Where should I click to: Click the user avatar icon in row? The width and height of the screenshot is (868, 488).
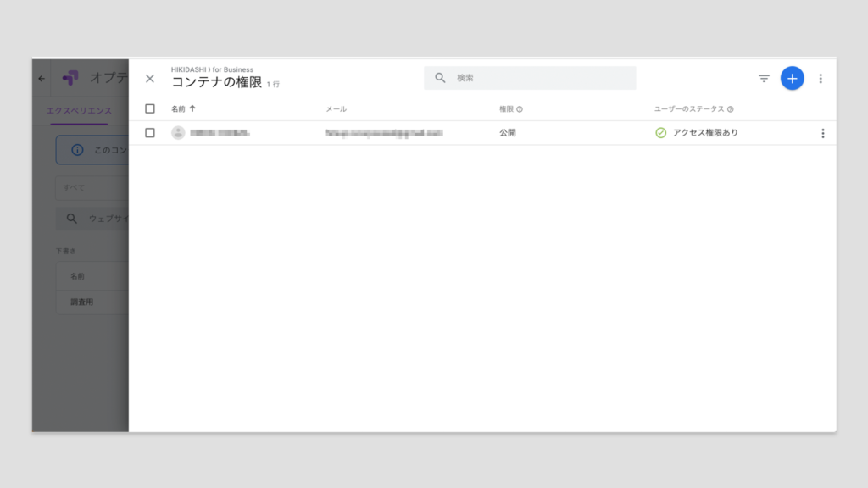(x=178, y=133)
